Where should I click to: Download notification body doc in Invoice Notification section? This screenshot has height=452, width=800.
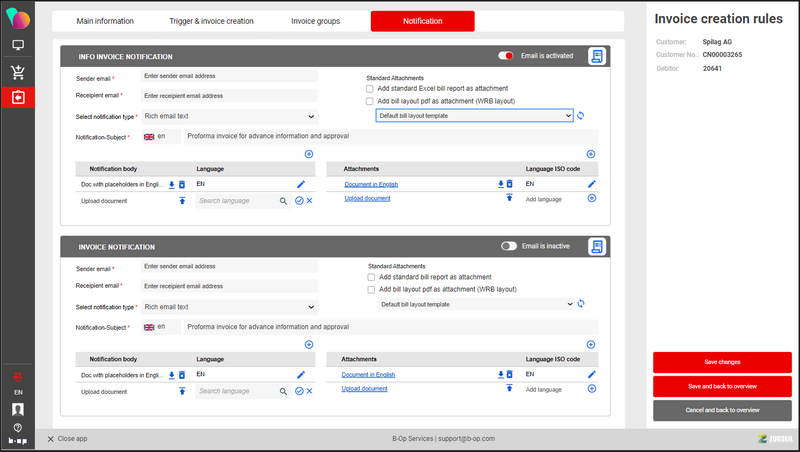tap(171, 375)
